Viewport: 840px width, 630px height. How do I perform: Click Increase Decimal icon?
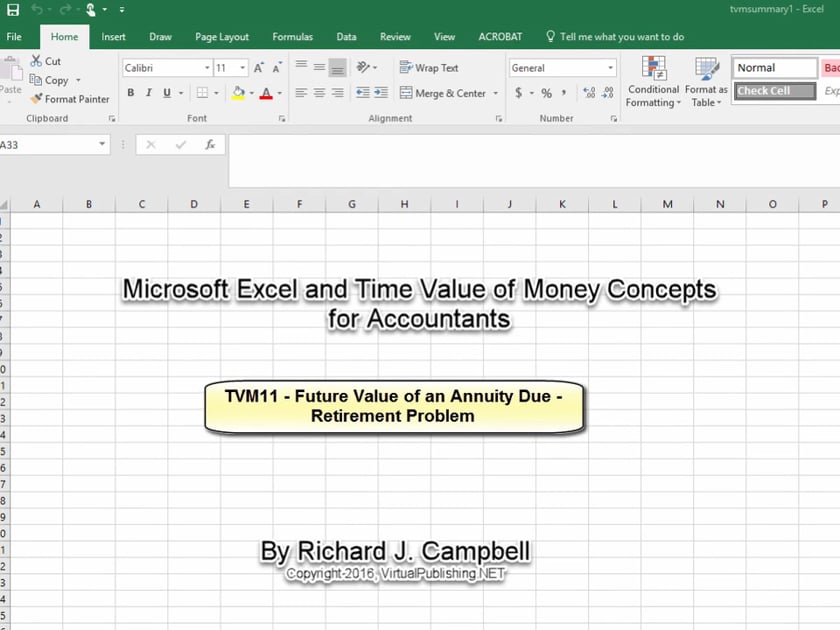[x=589, y=93]
